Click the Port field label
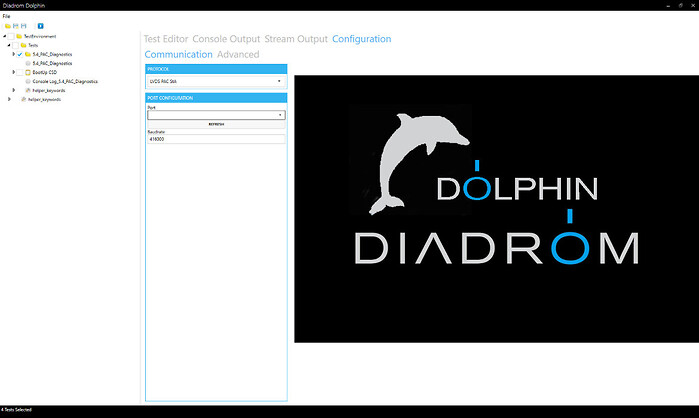Image resolution: width=699 pixels, height=418 pixels. click(152, 108)
